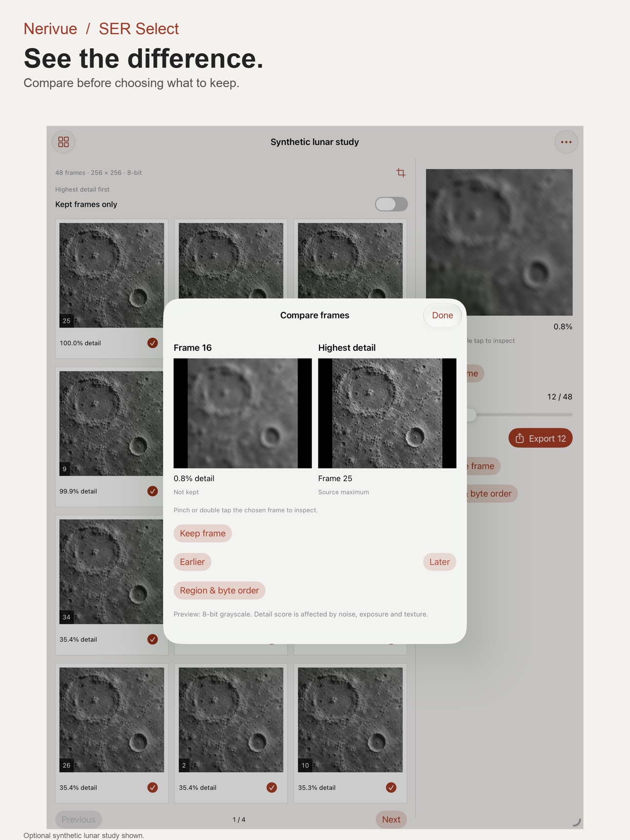Click the "Not kept" status text
Viewport: 630px width, 840px height.
[186, 492]
